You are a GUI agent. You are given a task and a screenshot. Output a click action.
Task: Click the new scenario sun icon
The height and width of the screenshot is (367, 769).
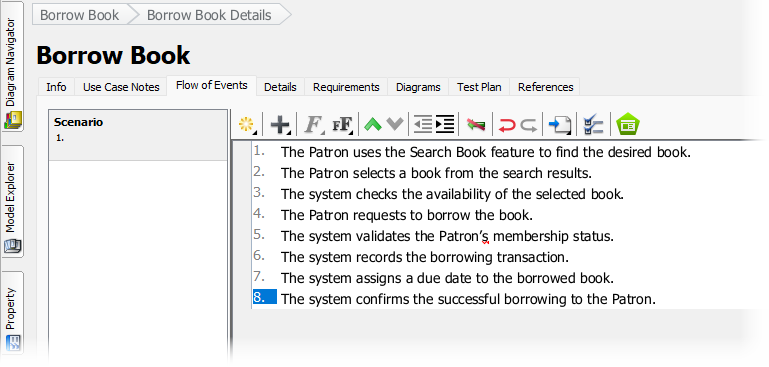tap(246, 125)
